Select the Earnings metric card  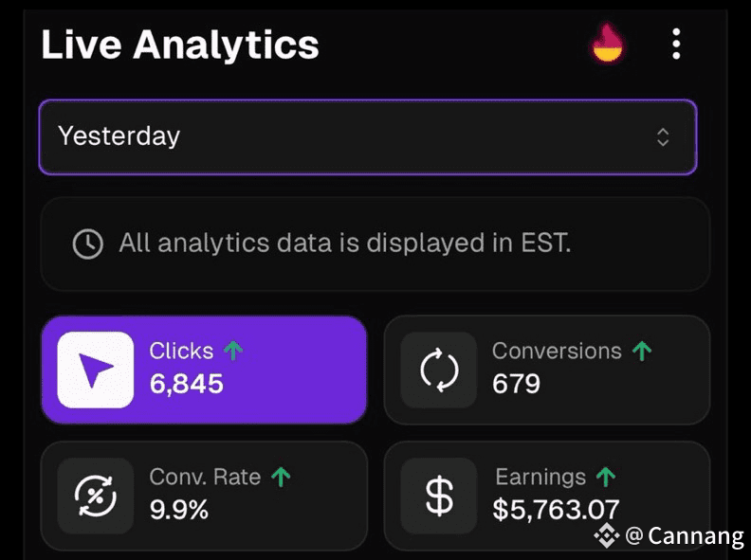pos(547,496)
